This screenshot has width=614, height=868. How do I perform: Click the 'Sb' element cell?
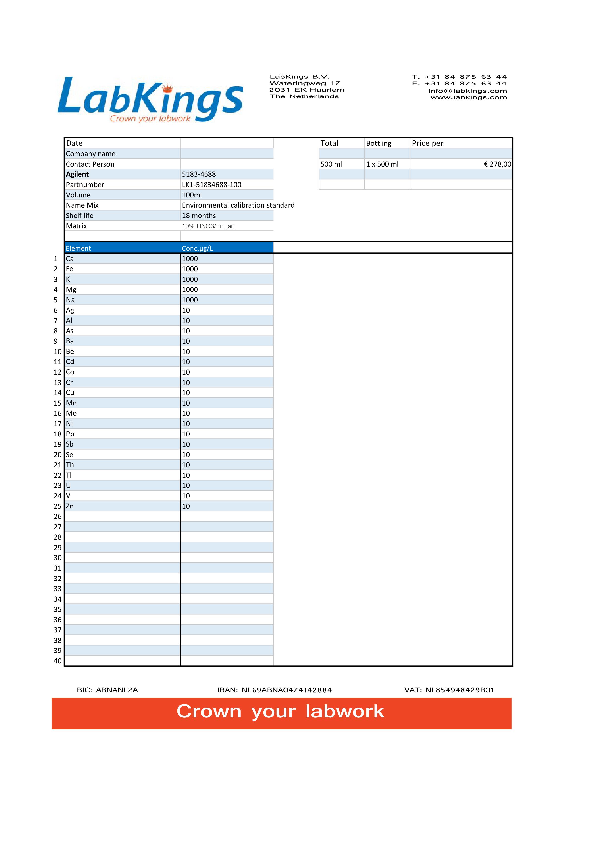tap(122, 444)
